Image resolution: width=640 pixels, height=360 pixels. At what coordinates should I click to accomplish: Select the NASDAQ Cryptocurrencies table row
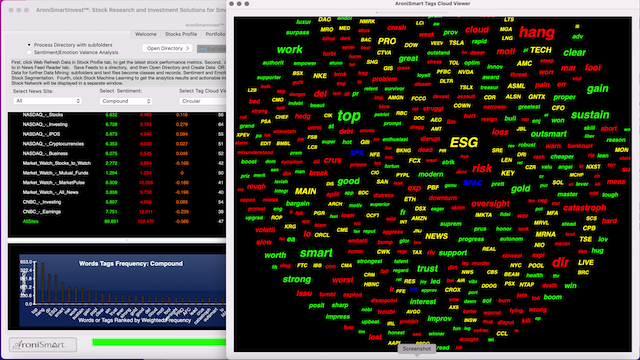117,144
